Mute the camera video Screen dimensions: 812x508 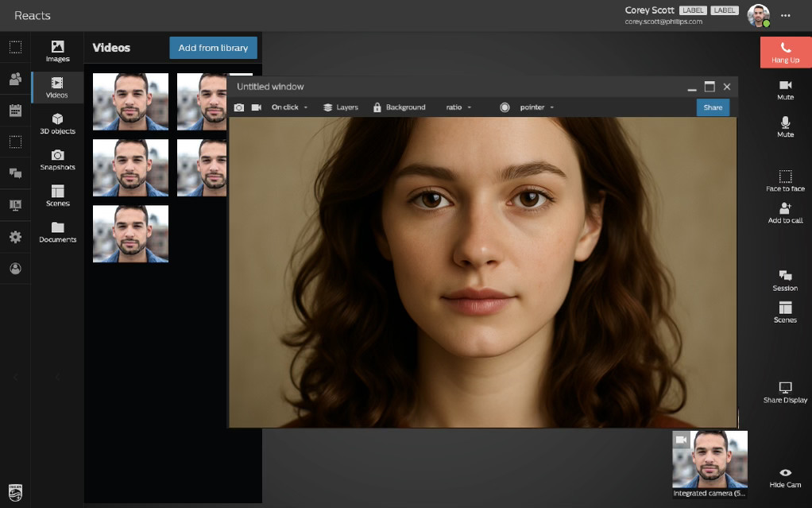click(x=785, y=90)
